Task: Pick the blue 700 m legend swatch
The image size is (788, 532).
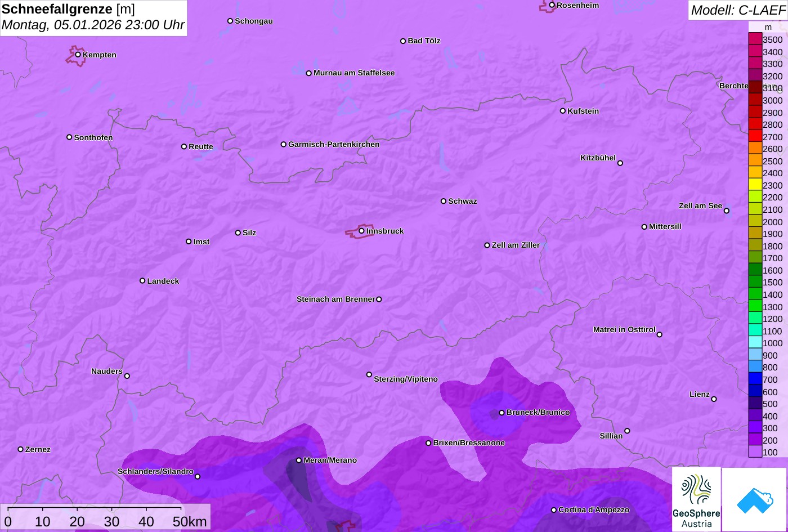Action: [755, 379]
